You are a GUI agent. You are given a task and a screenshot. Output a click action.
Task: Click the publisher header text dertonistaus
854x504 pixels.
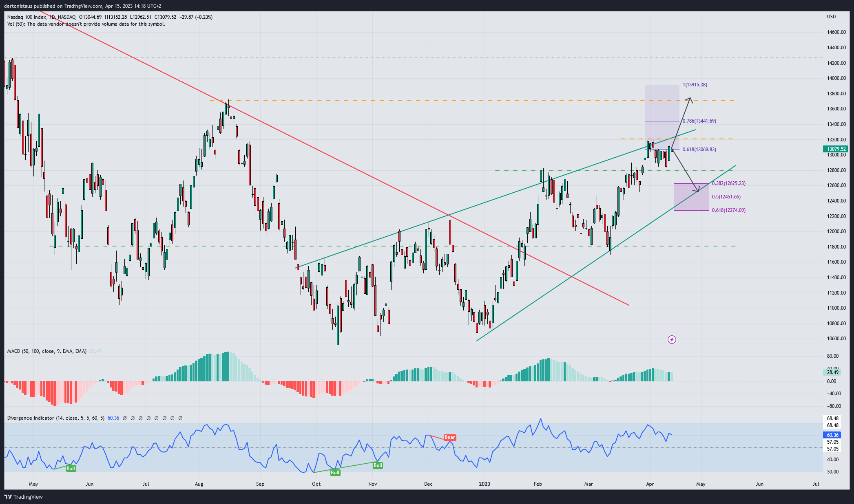click(x=18, y=6)
